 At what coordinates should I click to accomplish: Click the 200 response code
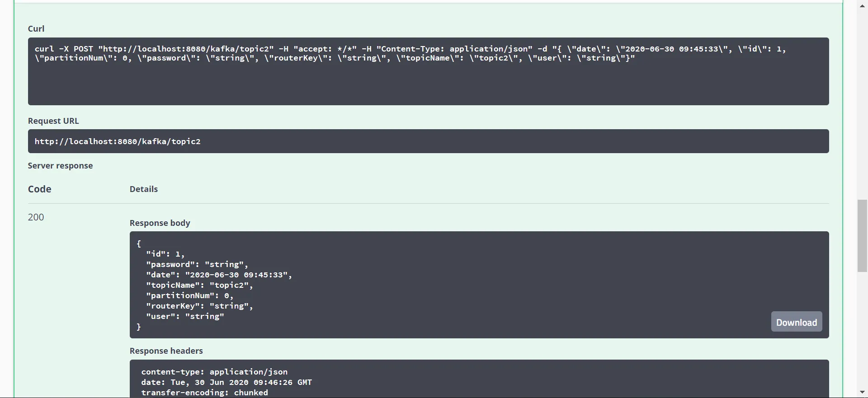point(36,217)
